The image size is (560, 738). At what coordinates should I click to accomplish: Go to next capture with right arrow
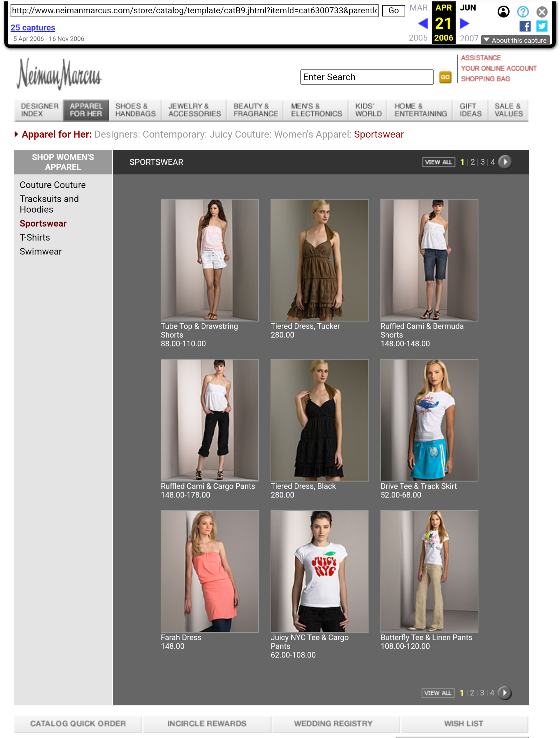tap(464, 23)
